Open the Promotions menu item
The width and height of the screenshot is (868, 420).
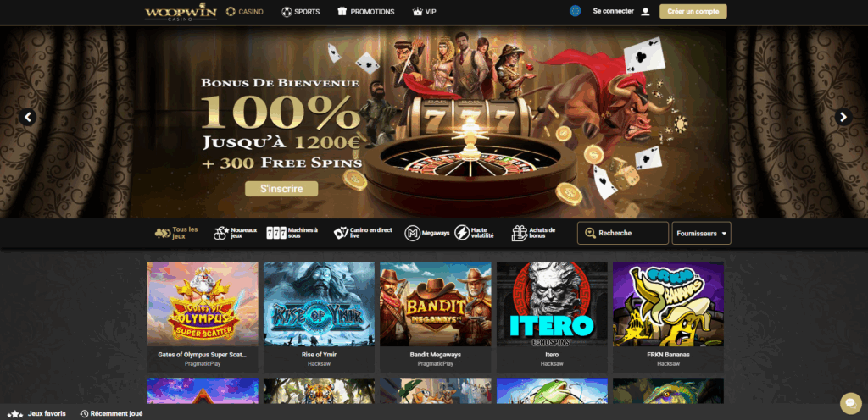coord(366,12)
